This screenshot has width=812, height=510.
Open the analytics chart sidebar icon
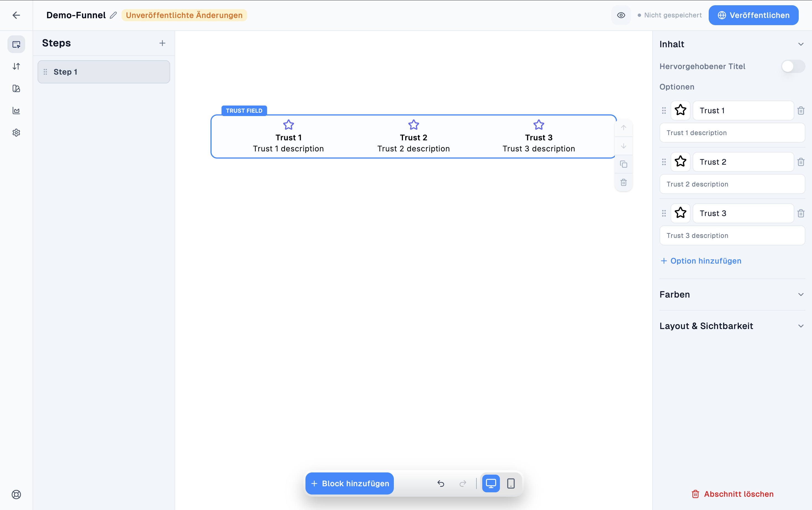(x=16, y=111)
